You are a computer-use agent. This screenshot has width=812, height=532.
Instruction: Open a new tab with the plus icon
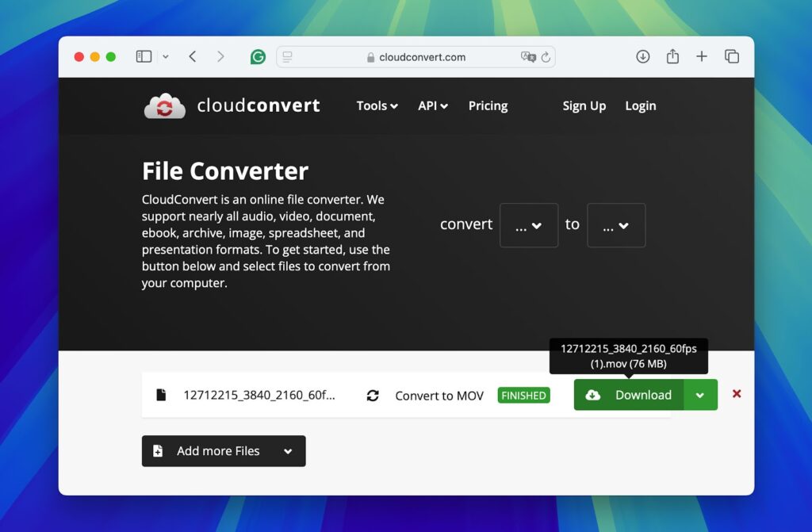point(702,56)
